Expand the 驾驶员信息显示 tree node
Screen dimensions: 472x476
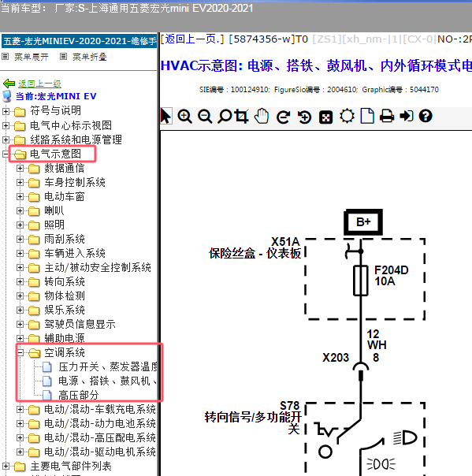click(20, 324)
